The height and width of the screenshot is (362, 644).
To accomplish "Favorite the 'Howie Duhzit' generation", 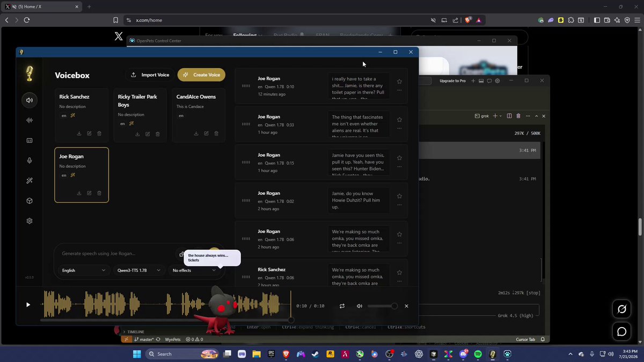I will point(399,196).
